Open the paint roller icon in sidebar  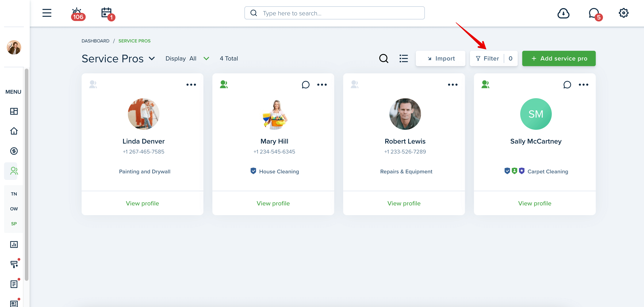click(14, 264)
